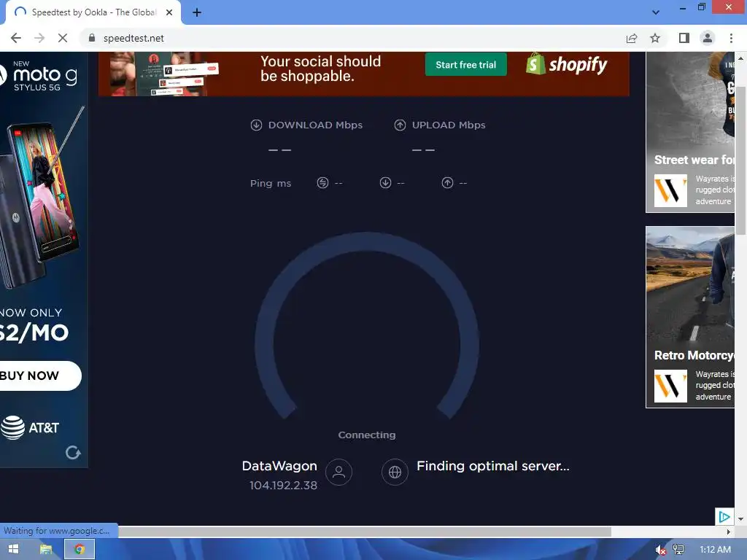The width and height of the screenshot is (747, 560).
Task: Click the speed gauge dial
Action: (367, 326)
